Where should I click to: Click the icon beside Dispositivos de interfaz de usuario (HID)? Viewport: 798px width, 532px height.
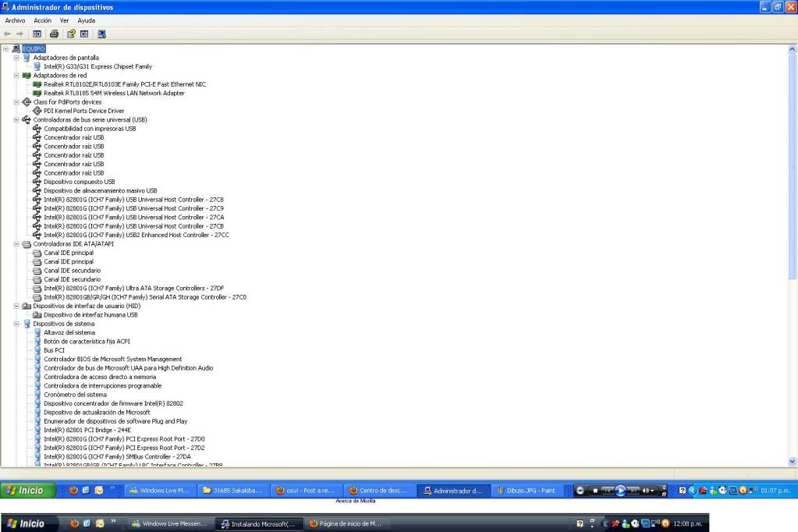coord(27,306)
